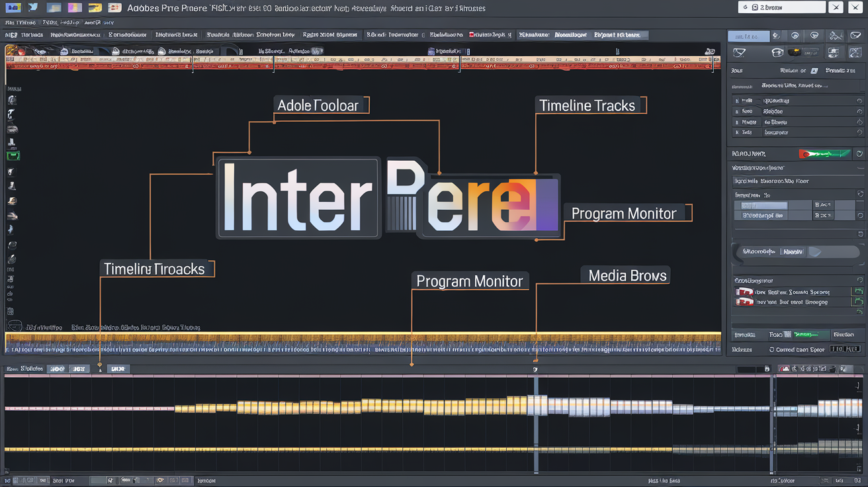This screenshot has height=487, width=868.
Task: Adjust the rounded pill slider in right panel
Action: 799,252
